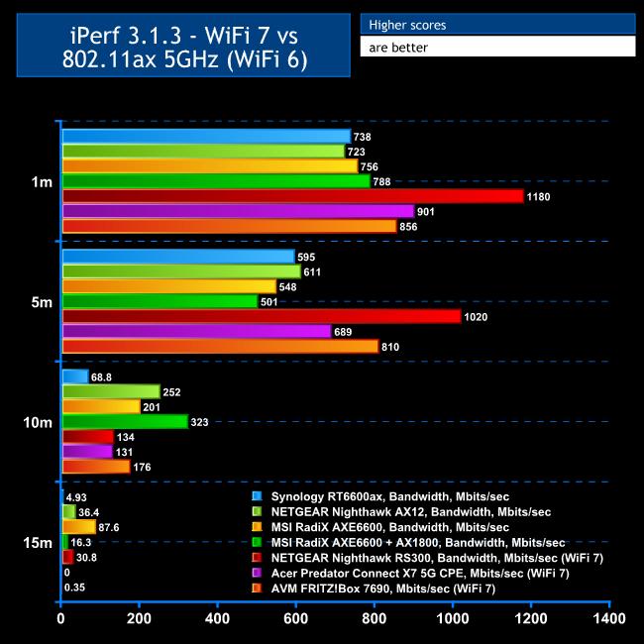Click the data label '1180'
Image resolution: width=644 pixels, height=644 pixels.
[x=538, y=197]
